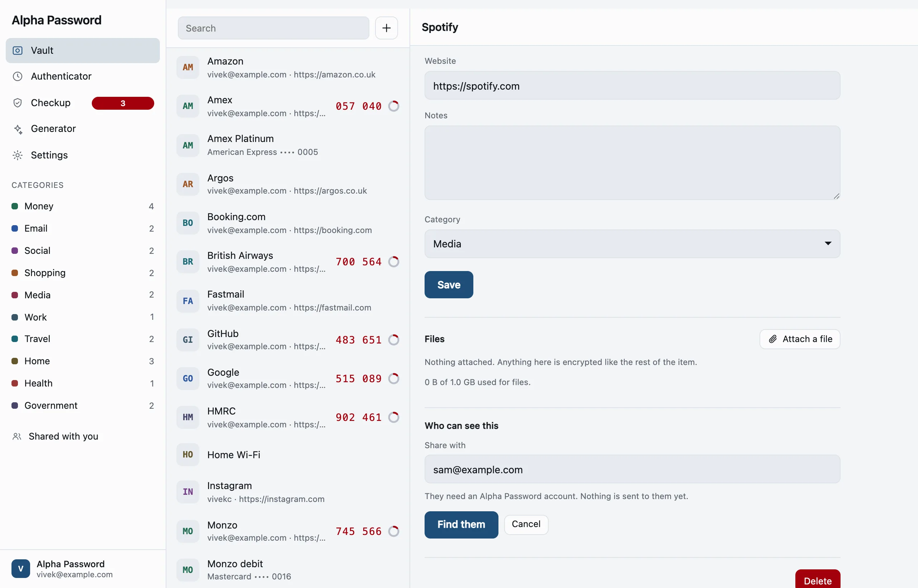The height and width of the screenshot is (588, 918).
Task: Click the paperclip icon on Attach a file
Action: (x=772, y=339)
